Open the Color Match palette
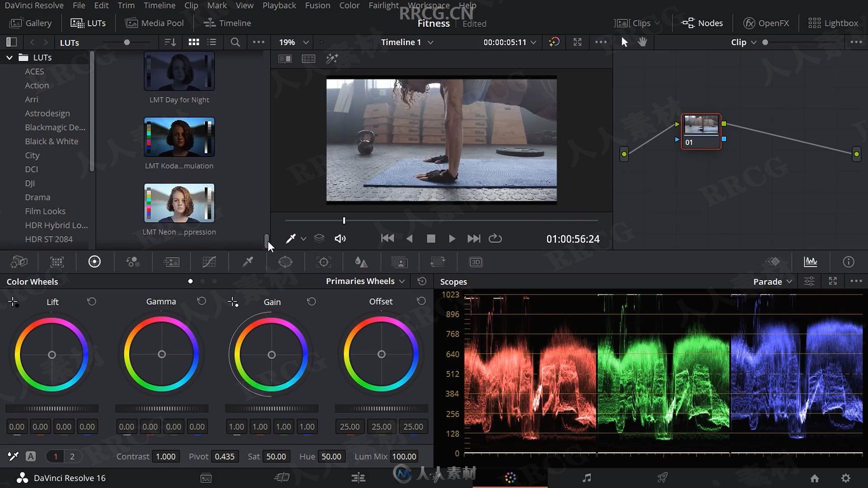868x488 pixels. pos(57,262)
